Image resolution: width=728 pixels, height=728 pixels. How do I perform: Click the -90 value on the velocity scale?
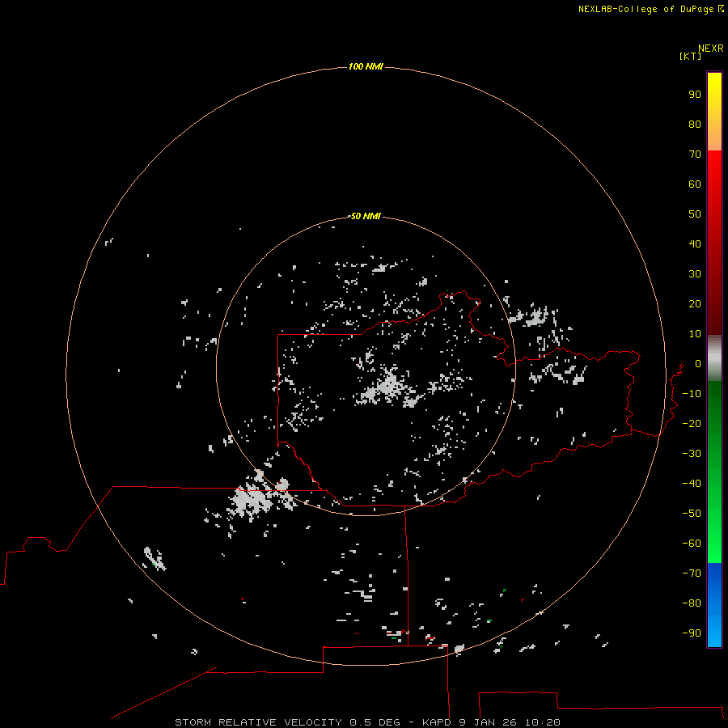[x=692, y=633]
